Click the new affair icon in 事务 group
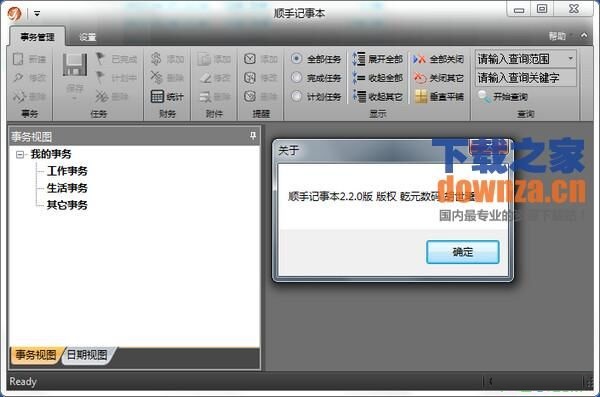The image size is (600, 397). [x=18, y=59]
